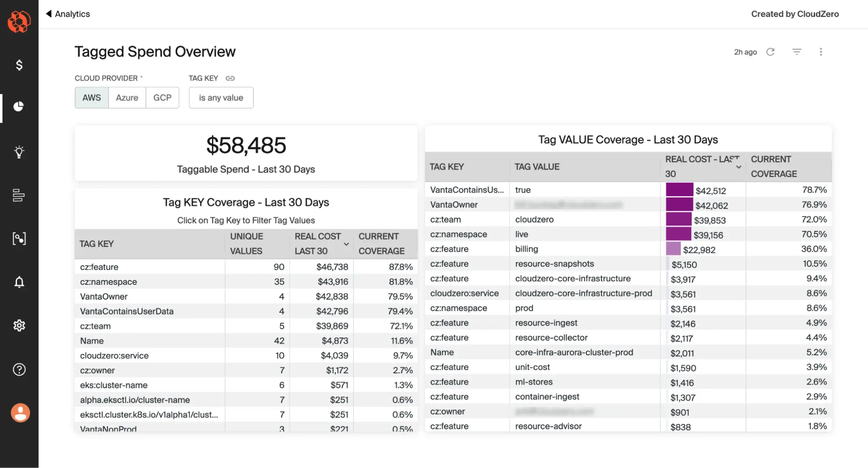Screen dimensions: 868x468
Task: Click the 87.8% coverage value
Action: (400, 267)
